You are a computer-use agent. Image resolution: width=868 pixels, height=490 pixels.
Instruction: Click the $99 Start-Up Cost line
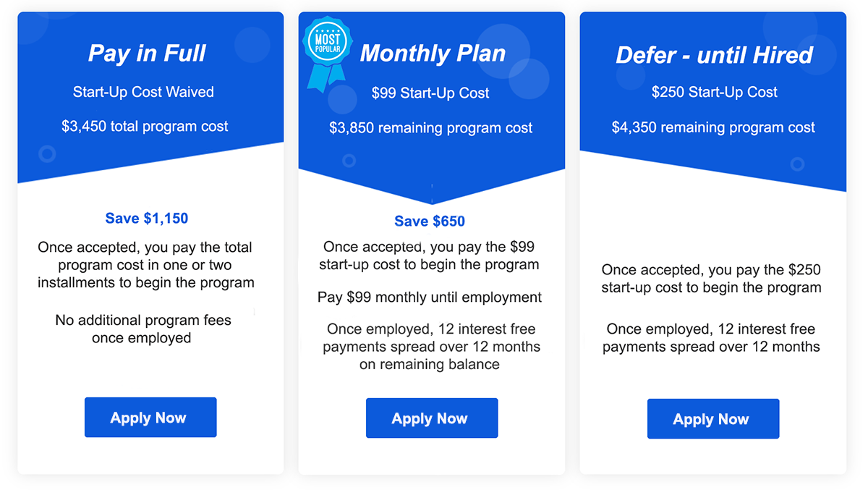(430, 93)
